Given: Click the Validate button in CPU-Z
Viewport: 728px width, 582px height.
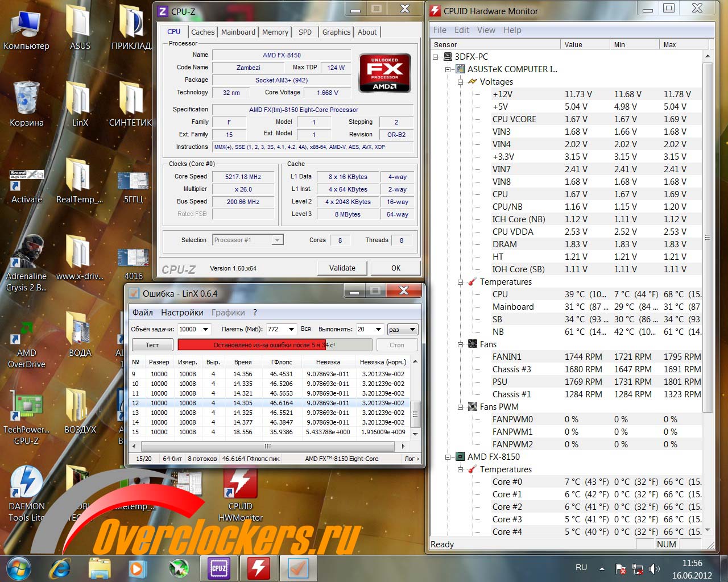Looking at the screenshot, I should tap(342, 268).
